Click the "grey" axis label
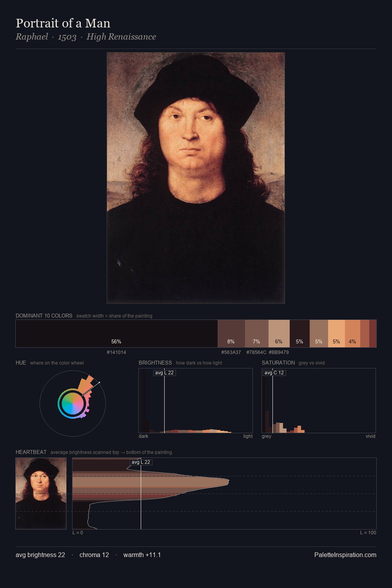 267,436
